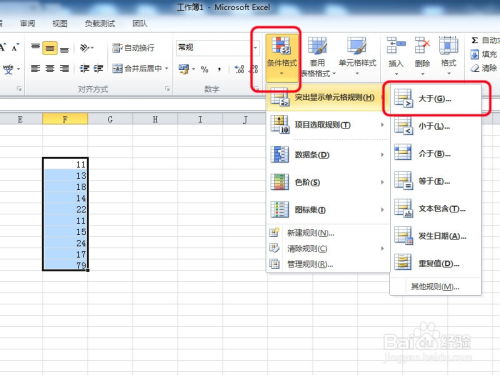
Task: Apply comma style number format
Action: pos(219,69)
